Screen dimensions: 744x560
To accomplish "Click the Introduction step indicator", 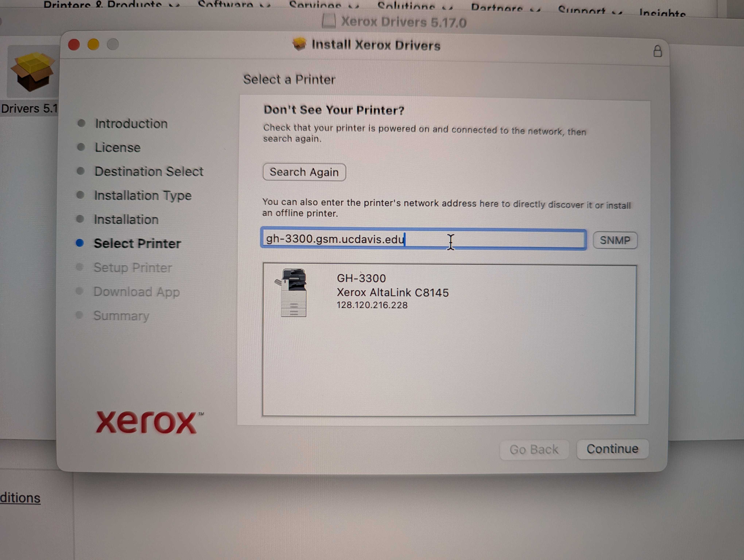I will pyautogui.click(x=131, y=123).
